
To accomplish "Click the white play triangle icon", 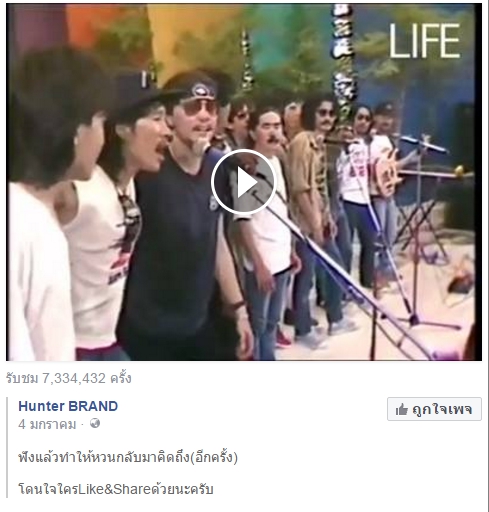I will (x=246, y=182).
